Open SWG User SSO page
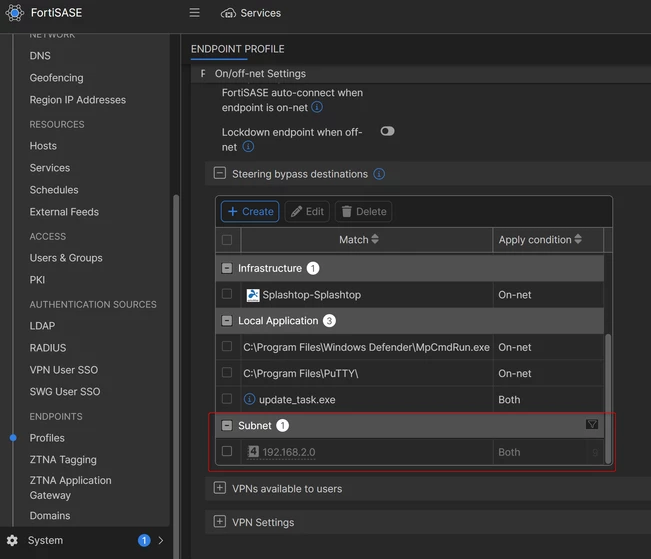Image resolution: width=651 pixels, height=559 pixels. 65,392
